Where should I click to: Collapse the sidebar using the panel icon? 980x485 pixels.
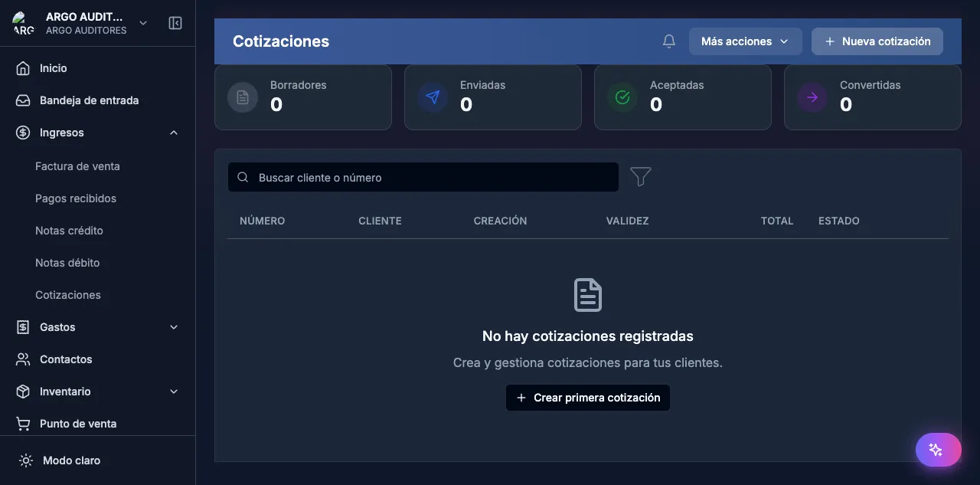coord(175,23)
